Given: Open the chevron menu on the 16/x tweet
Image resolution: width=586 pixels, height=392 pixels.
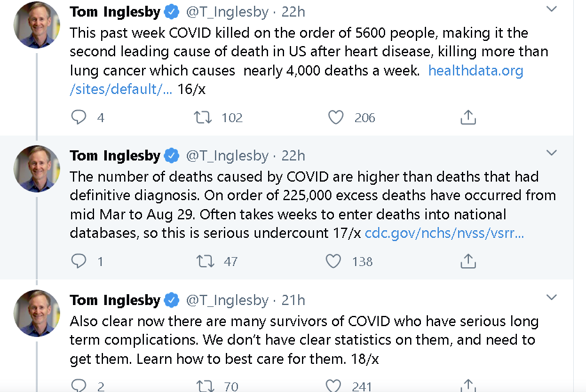Looking at the screenshot, I should [x=551, y=9].
